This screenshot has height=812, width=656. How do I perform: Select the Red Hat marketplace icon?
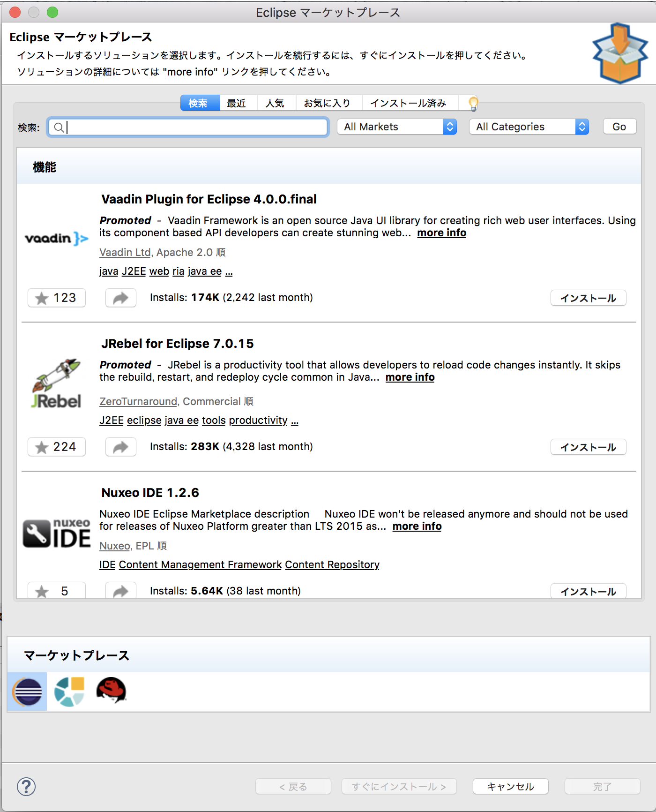tap(111, 691)
